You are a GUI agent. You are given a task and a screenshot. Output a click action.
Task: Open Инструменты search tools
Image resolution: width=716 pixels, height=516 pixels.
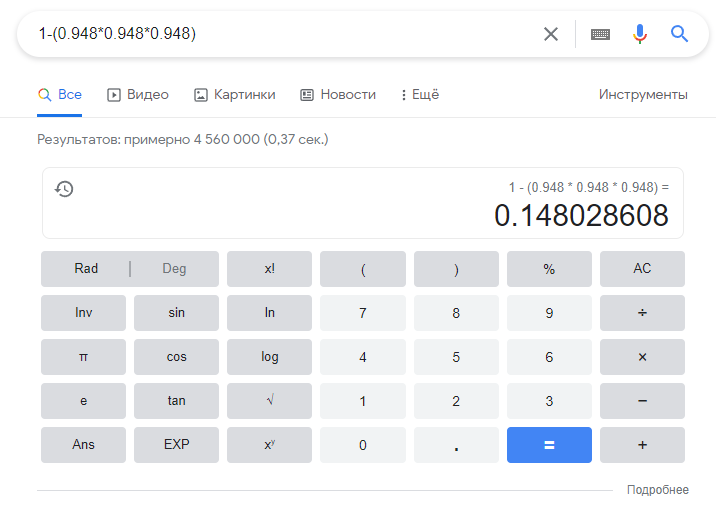[x=643, y=95]
